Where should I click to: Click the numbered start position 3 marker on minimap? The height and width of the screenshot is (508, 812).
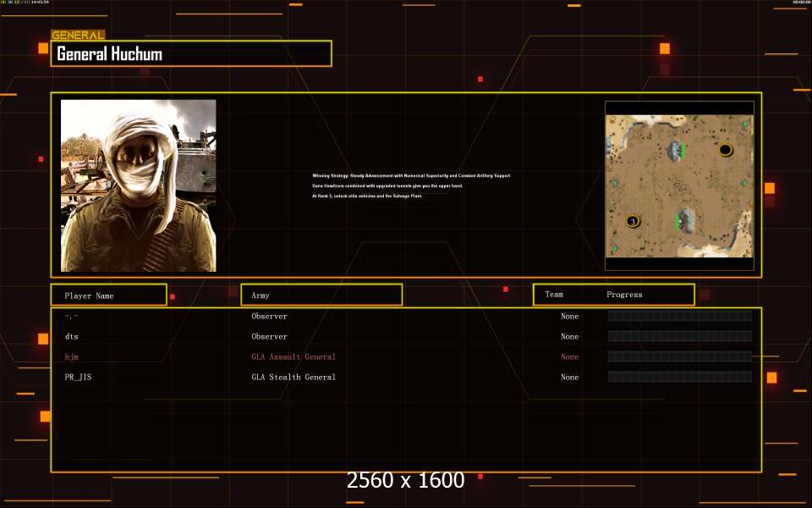(x=632, y=221)
